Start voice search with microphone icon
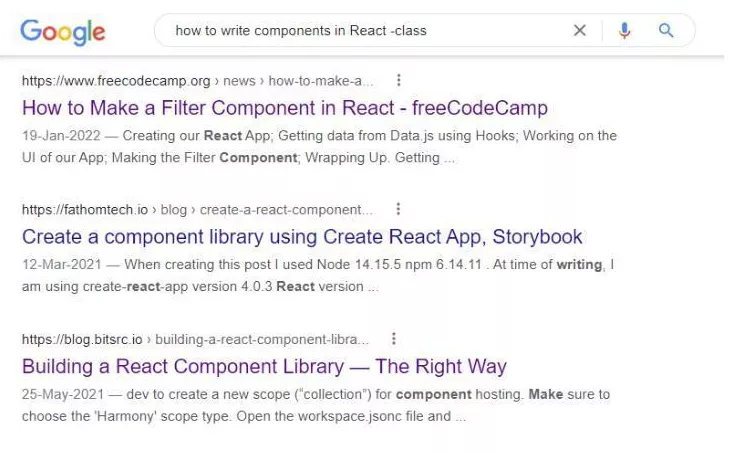 point(625,31)
